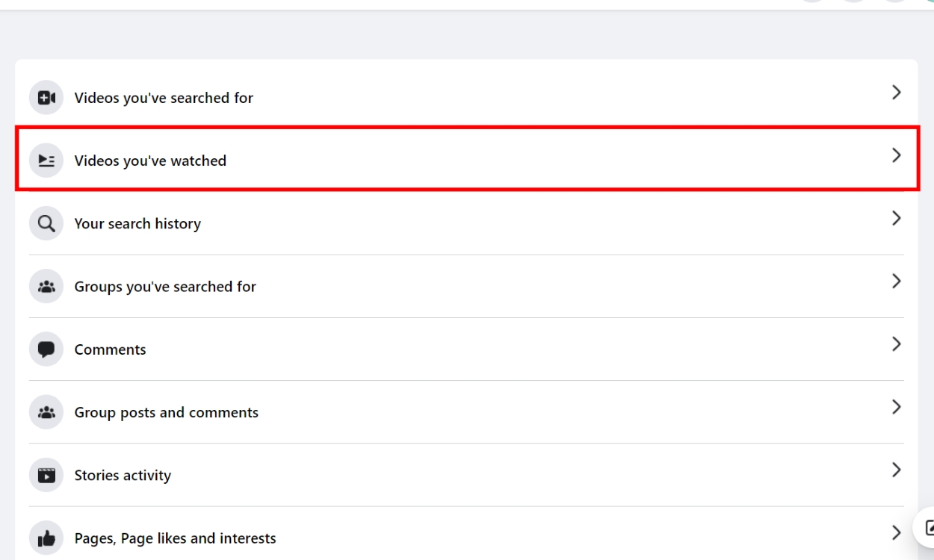Screen dimensions: 934x560
Task: Open the Comments activity label
Action: pyautogui.click(x=110, y=349)
